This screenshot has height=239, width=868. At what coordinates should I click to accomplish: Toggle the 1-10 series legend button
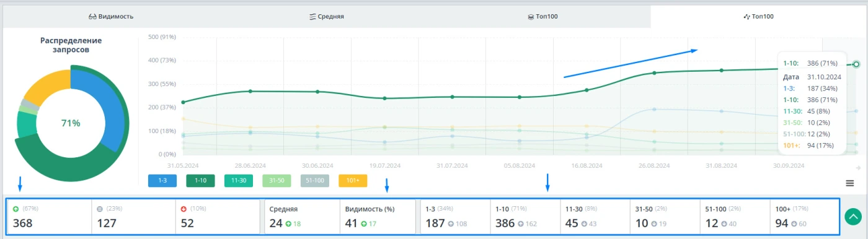point(200,181)
